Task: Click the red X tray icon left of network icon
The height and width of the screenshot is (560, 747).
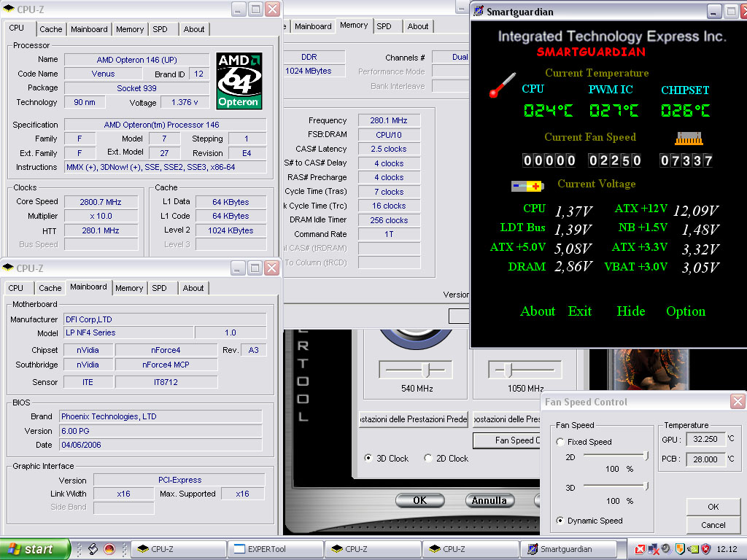Action: [x=640, y=550]
